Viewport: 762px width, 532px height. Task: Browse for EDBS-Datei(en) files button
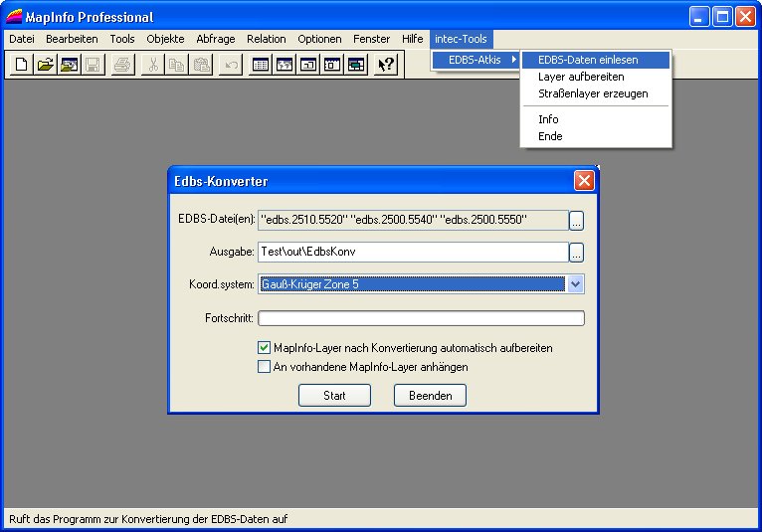pos(576,221)
